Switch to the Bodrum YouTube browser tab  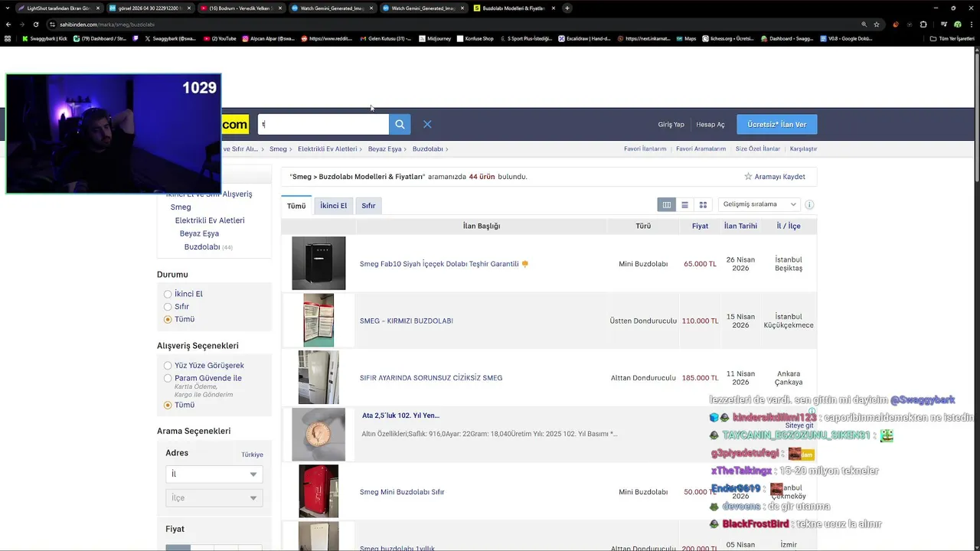241,8
